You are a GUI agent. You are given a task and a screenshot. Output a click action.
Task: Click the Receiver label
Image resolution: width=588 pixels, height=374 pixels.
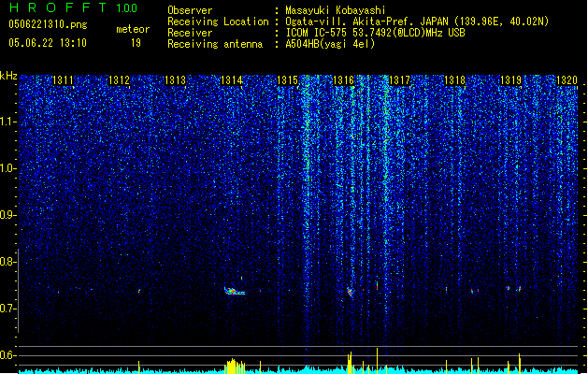point(190,33)
